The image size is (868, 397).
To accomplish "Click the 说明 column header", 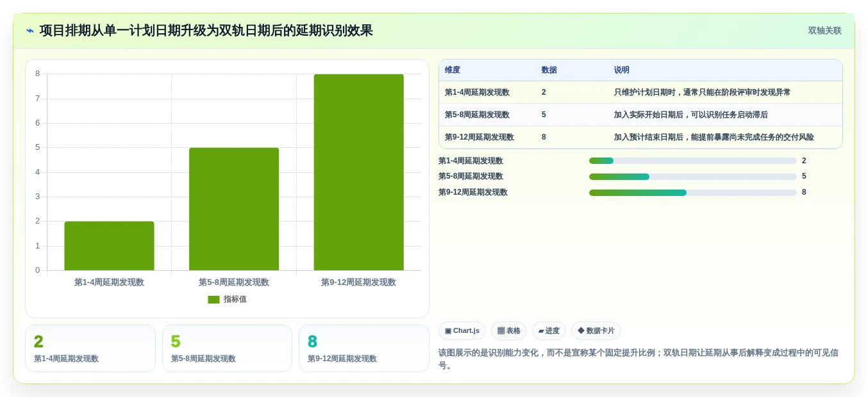I will [622, 70].
